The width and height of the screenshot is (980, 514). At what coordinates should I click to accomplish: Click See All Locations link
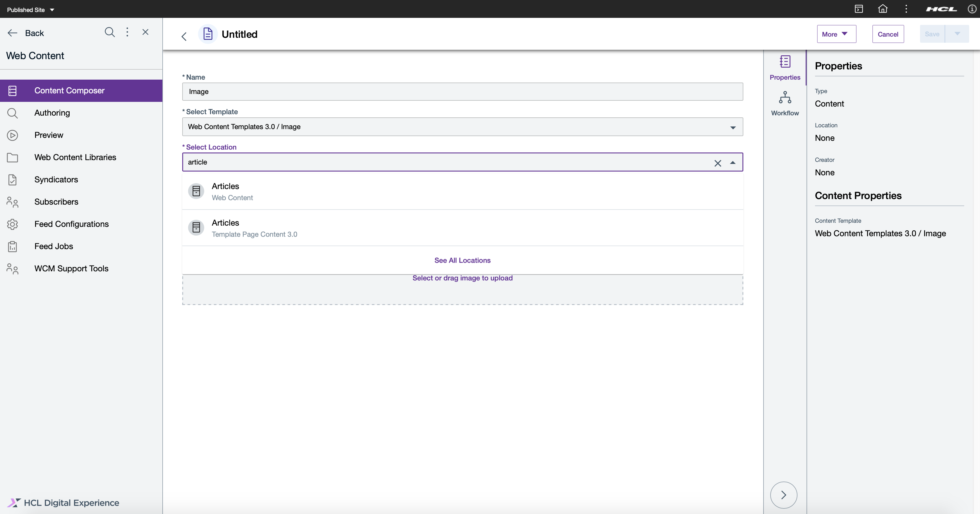tap(462, 261)
